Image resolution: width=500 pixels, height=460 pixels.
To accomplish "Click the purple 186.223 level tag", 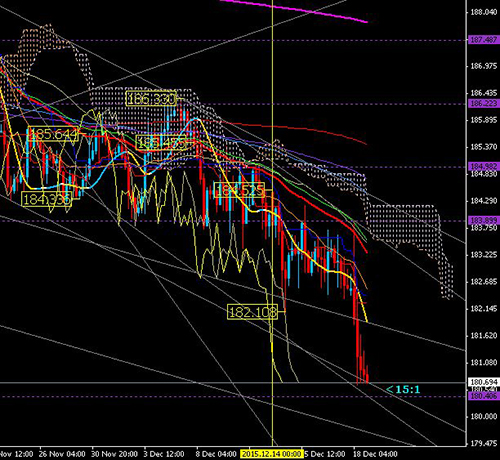I will coord(483,103).
